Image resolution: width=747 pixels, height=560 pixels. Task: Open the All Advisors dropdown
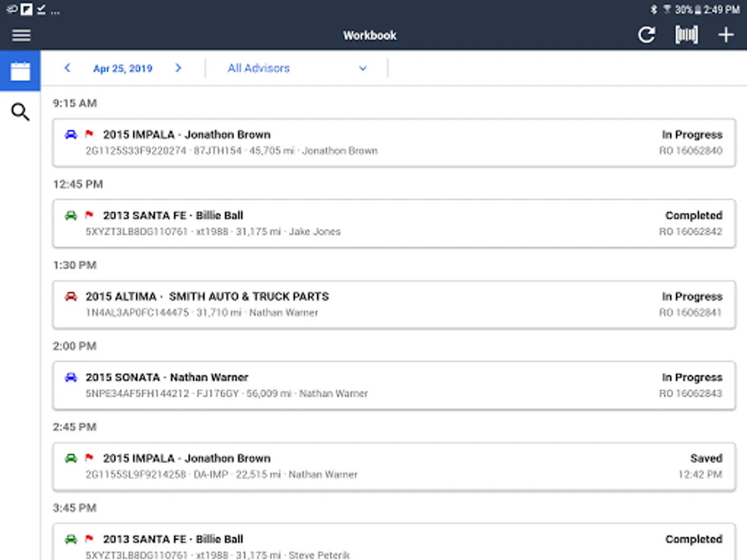pos(297,68)
